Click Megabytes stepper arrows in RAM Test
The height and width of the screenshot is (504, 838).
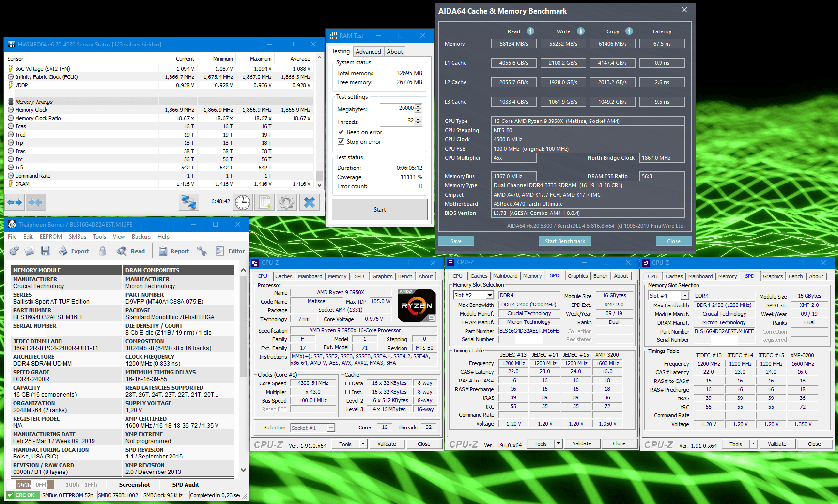[419, 108]
